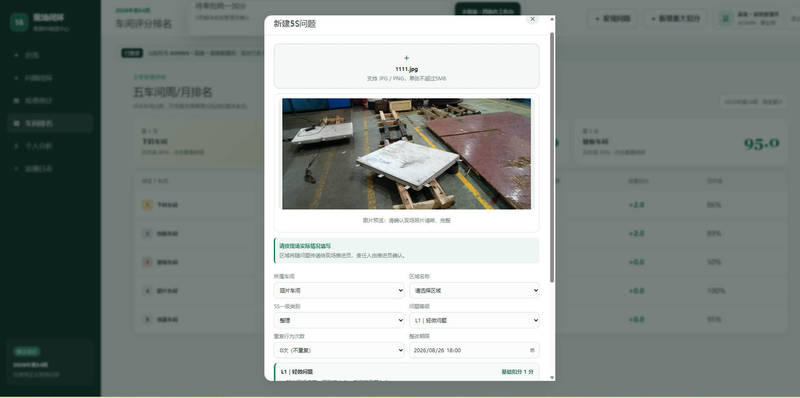This screenshot has width=800, height=398.
Task: Expand the 问题等级 dropdown showing L1
Action: (x=474, y=320)
